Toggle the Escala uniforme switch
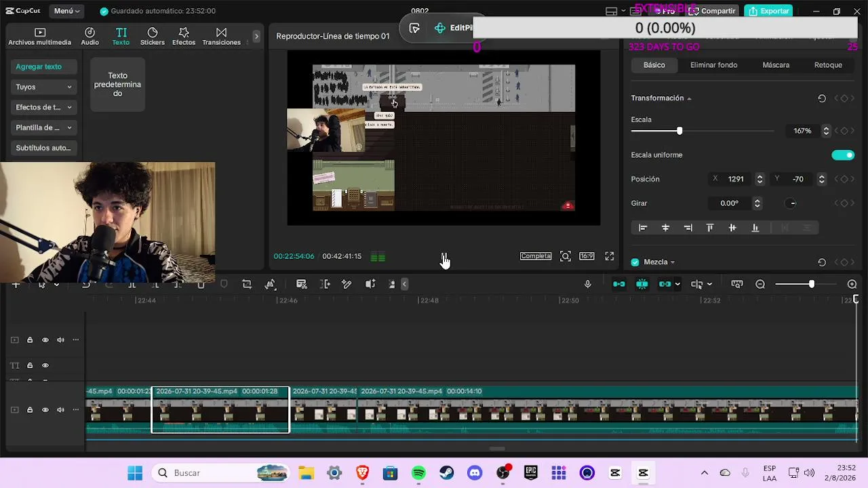 point(843,155)
